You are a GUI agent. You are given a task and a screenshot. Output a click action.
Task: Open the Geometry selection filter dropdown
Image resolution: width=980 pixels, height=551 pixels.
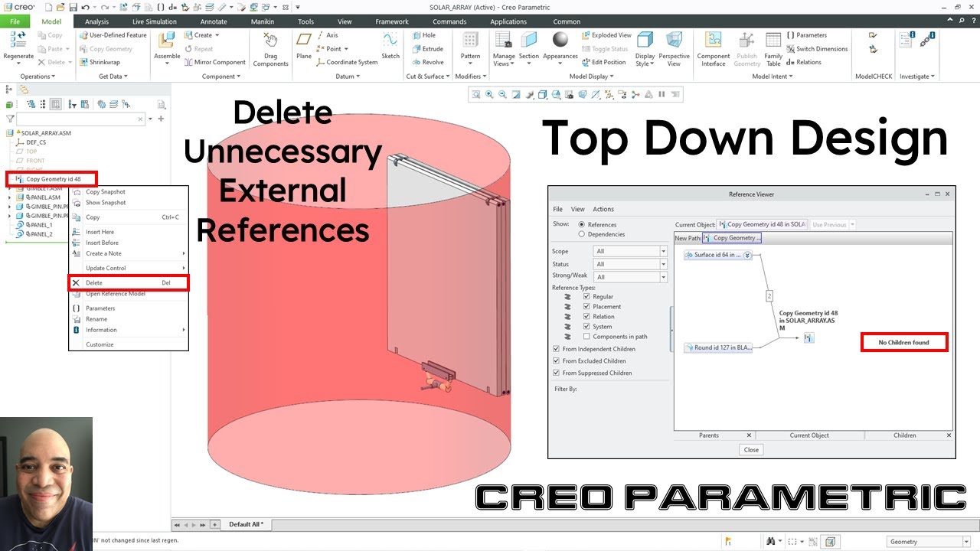929,542
